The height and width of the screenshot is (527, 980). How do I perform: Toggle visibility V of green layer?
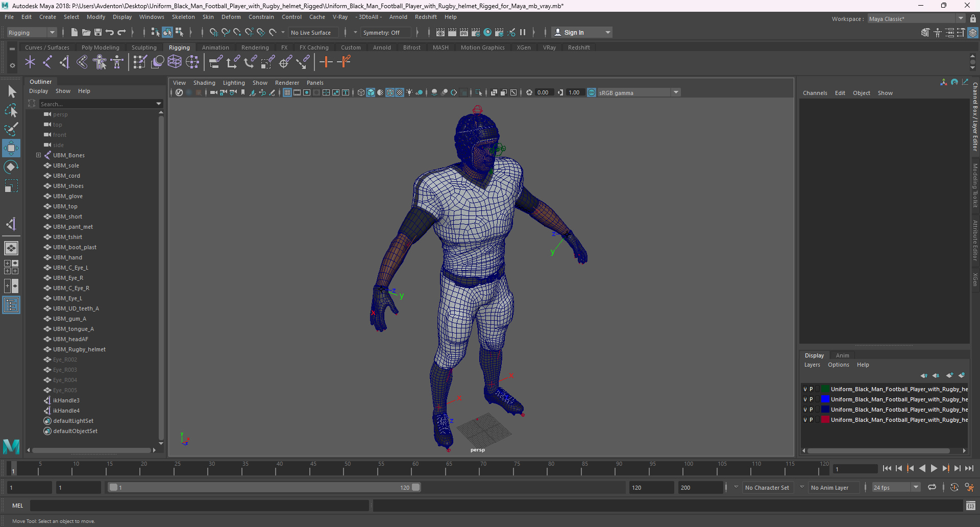[805, 389]
